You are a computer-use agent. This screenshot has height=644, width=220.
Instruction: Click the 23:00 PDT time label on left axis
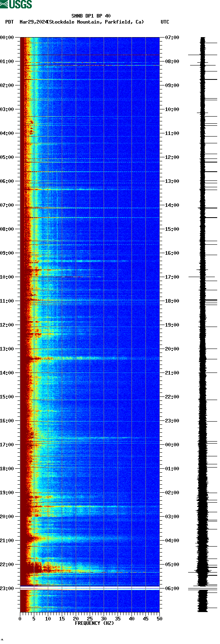point(7,589)
